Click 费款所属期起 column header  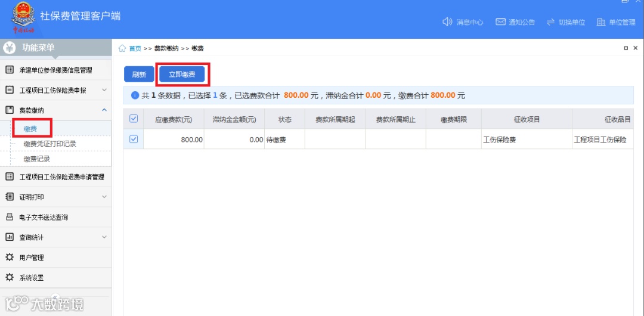pos(335,120)
